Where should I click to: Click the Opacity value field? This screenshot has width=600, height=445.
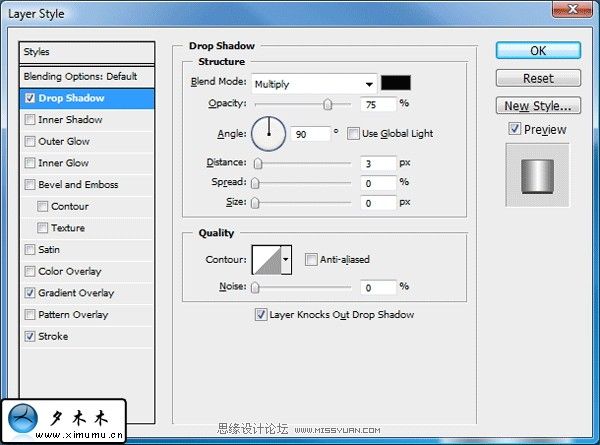tap(378, 104)
